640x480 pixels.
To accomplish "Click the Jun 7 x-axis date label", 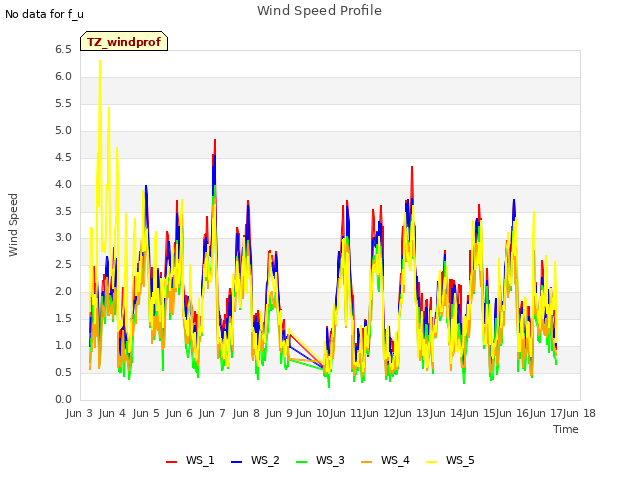I will click(x=212, y=413).
